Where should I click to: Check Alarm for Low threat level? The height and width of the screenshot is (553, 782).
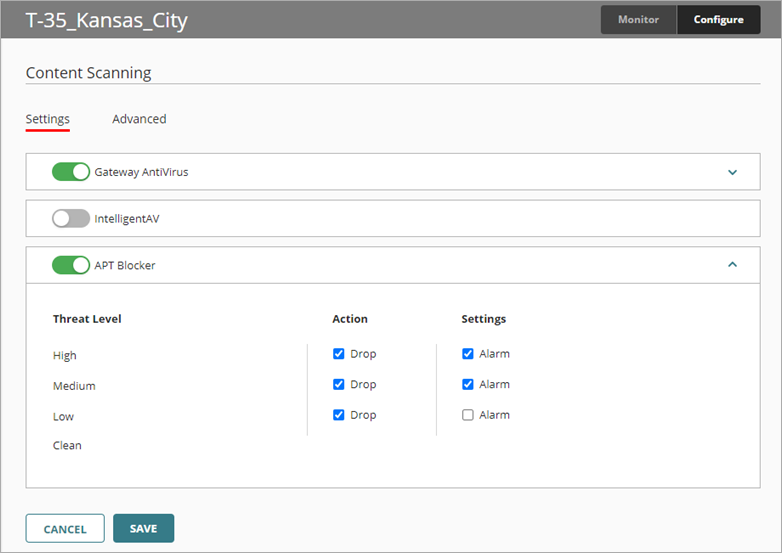(468, 415)
